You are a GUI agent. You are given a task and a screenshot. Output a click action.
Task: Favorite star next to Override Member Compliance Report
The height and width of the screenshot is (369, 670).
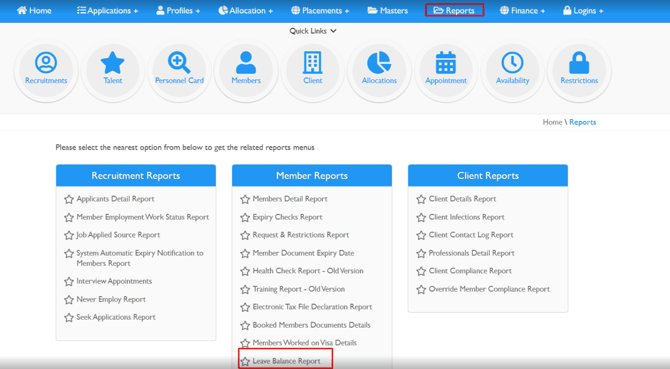[421, 290]
